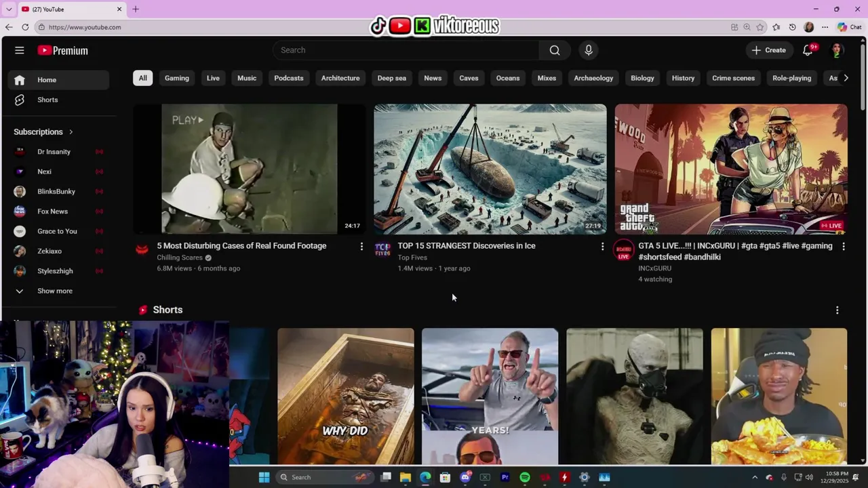The image size is (868, 488).
Task: Open the TOP 15 STRANGEST Discoveries thumbnail
Action: (x=490, y=169)
